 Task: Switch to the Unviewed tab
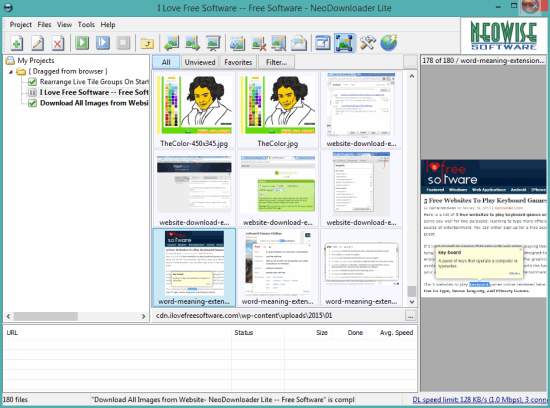200,62
